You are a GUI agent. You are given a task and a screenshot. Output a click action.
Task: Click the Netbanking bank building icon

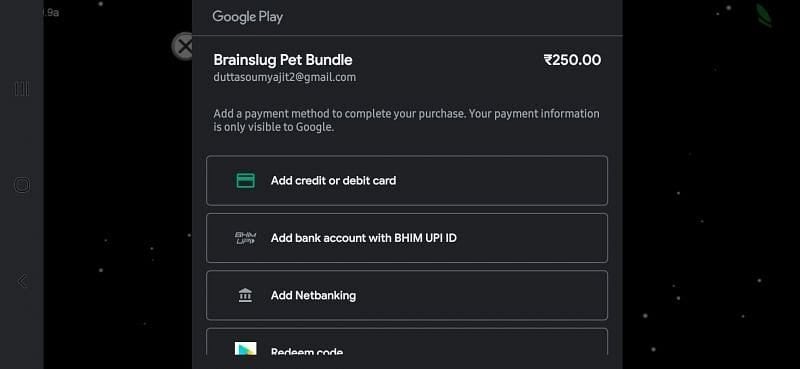pos(245,296)
